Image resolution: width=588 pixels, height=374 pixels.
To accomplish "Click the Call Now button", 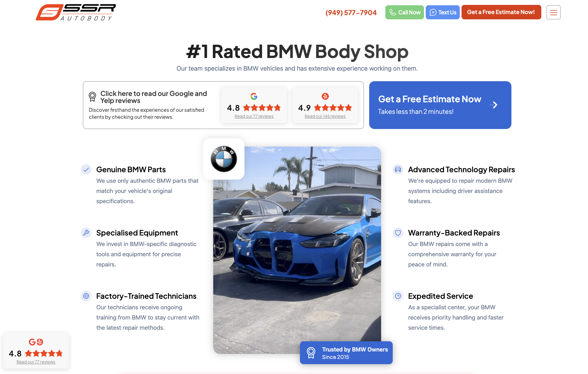I will pos(405,12).
